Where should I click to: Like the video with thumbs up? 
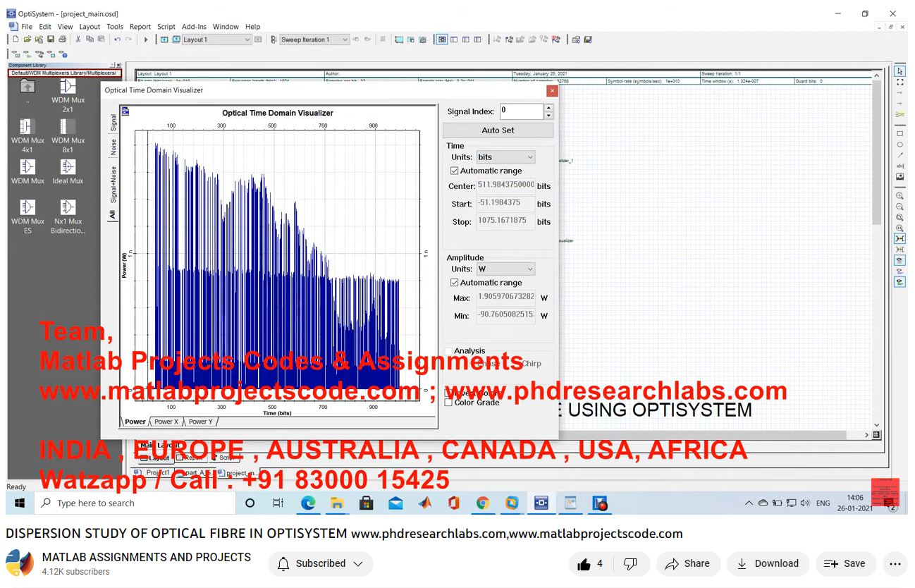[590, 563]
